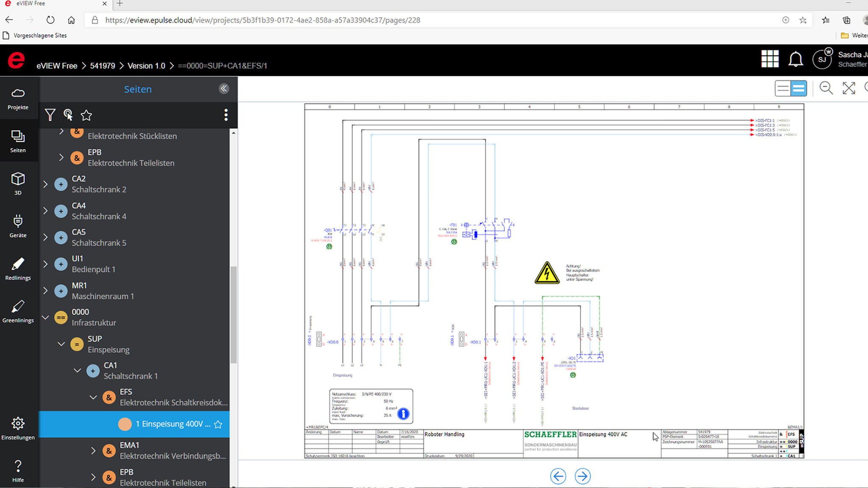Image resolution: width=868 pixels, height=488 pixels.
Task: Expand the EMA1 Elektrotechnik Verbindungsb... node
Action: [x=93, y=451]
